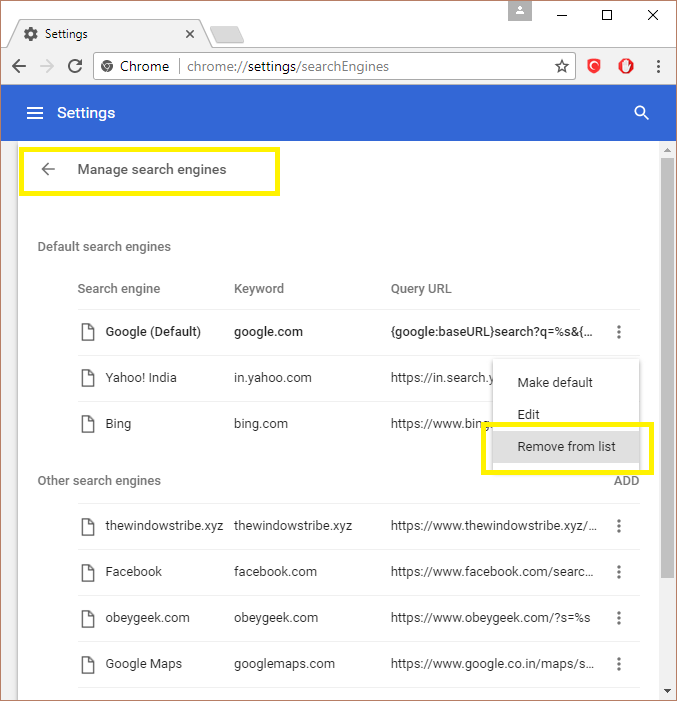Open Chrome's three-dot main menu
Viewport: 677px width, 701px height.
(x=658, y=66)
